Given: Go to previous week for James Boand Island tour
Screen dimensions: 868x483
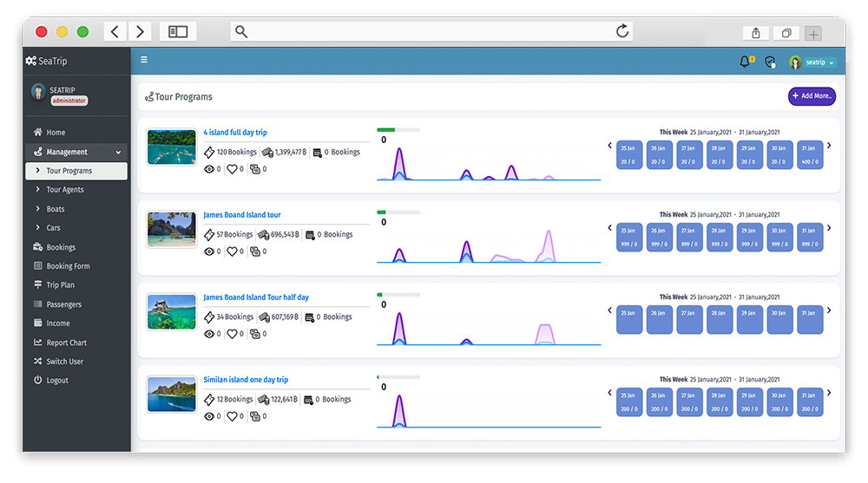Looking at the screenshot, I should tap(609, 228).
